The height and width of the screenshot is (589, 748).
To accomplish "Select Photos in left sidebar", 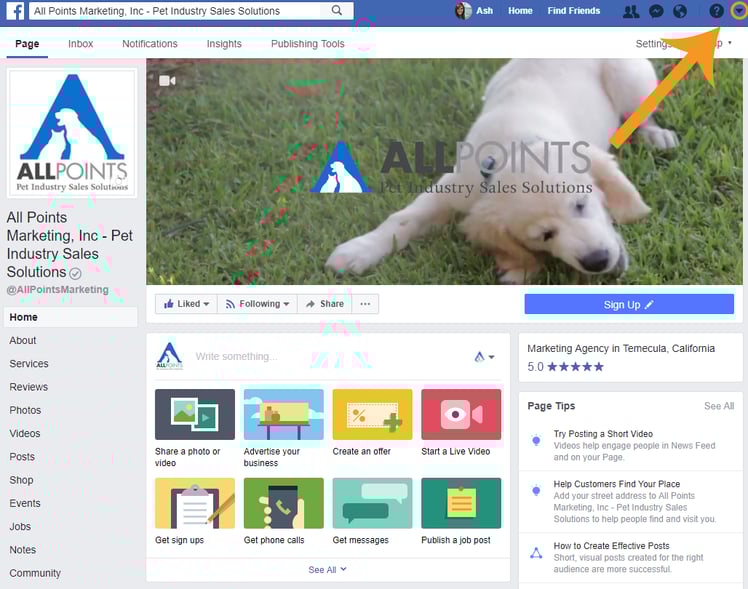I will click(x=25, y=411).
